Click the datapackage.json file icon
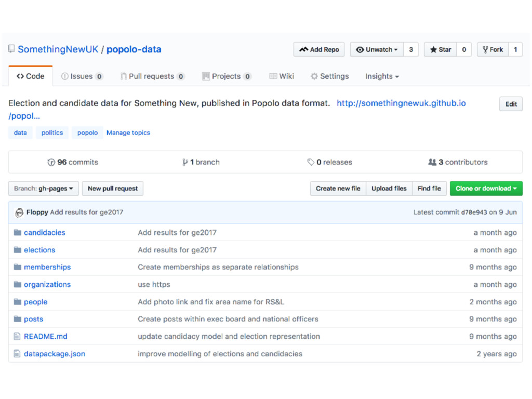Image resolution: width=532 pixels, height=399 pixels. click(17, 353)
